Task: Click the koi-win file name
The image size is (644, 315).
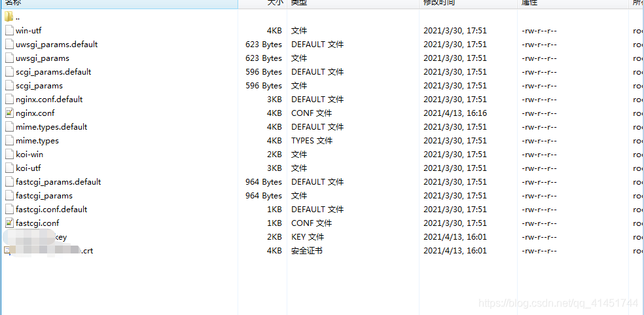Action: point(29,155)
